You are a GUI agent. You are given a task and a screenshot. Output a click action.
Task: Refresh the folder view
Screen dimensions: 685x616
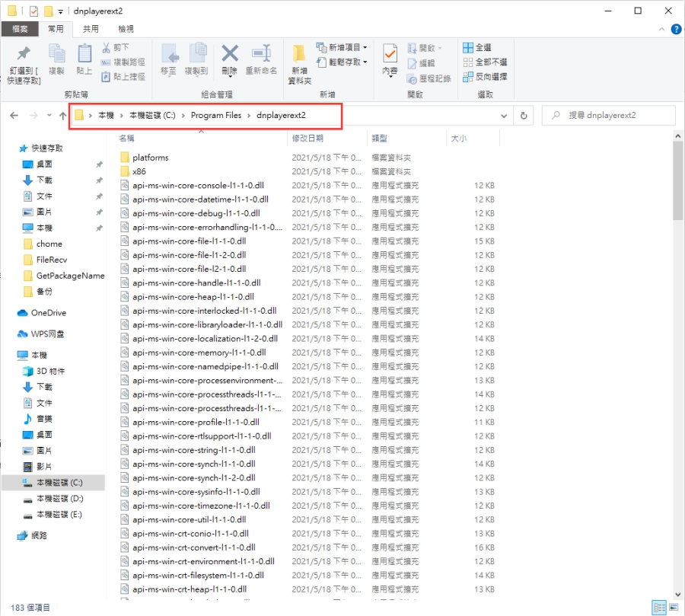pos(524,116)
